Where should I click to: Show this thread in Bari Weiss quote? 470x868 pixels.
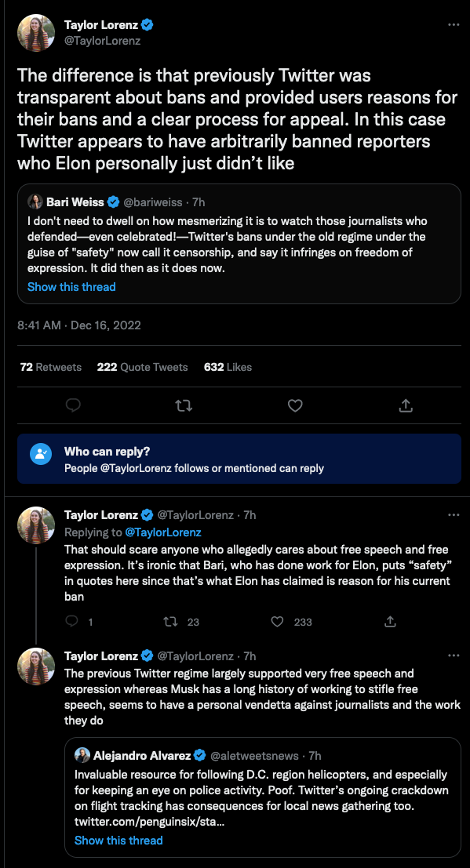[71, 287]
